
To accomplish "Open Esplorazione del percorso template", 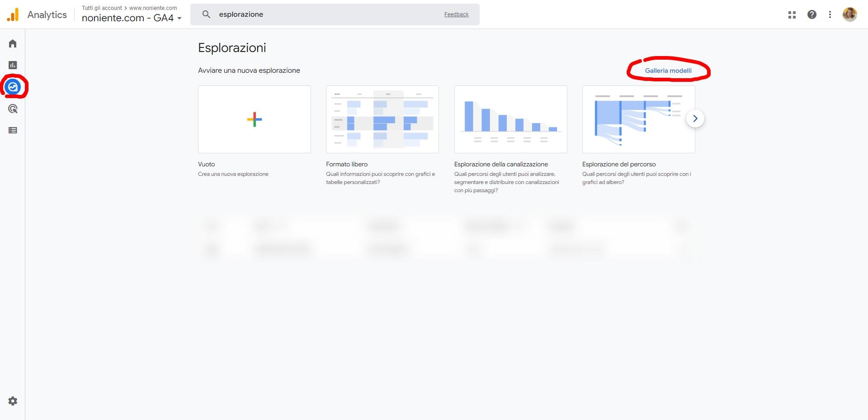I will coord(638,119).
